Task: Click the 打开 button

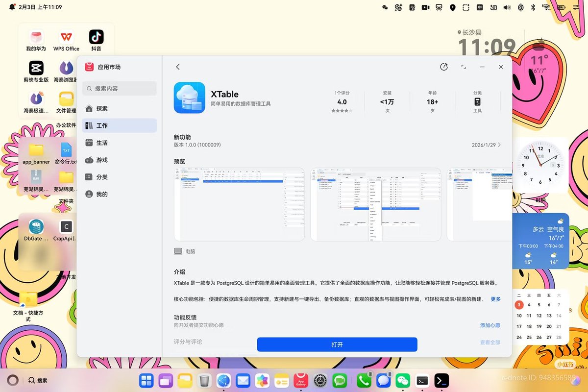Action: click(337, 344)
